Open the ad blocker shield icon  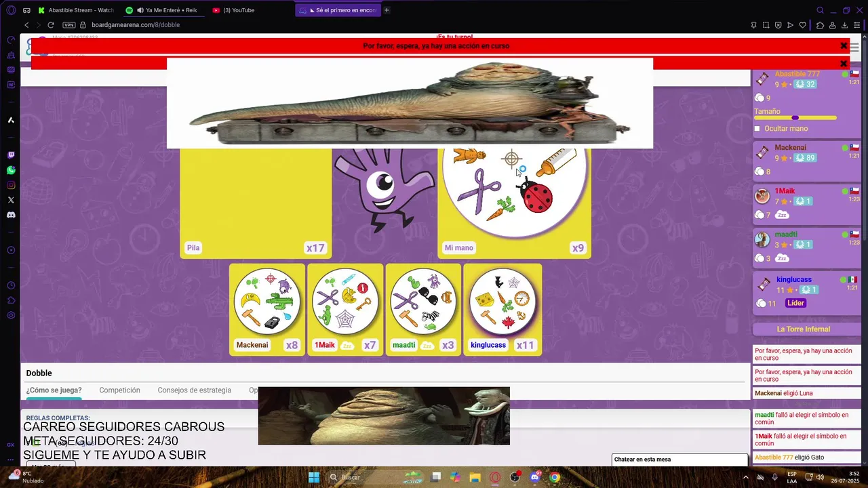778,25
